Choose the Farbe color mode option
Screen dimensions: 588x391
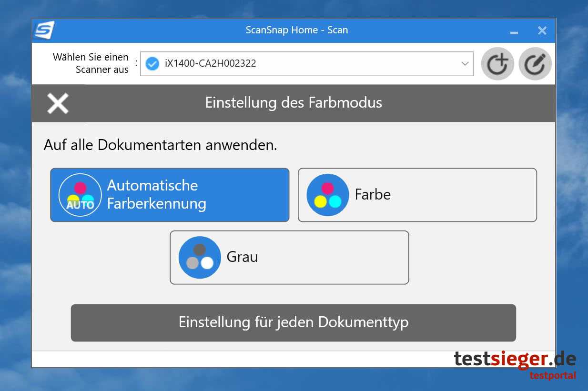click(417, 195)
